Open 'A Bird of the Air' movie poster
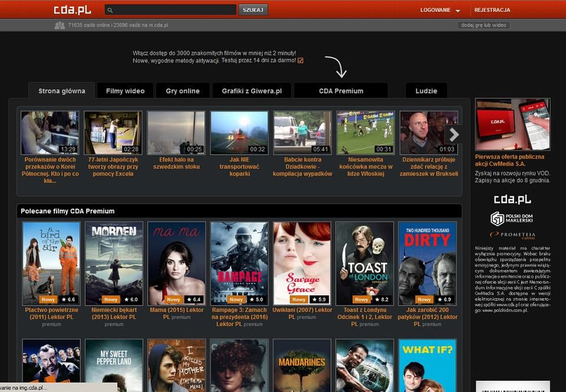Viewport: 566px width, 392px height. click(x=51, y=263)
